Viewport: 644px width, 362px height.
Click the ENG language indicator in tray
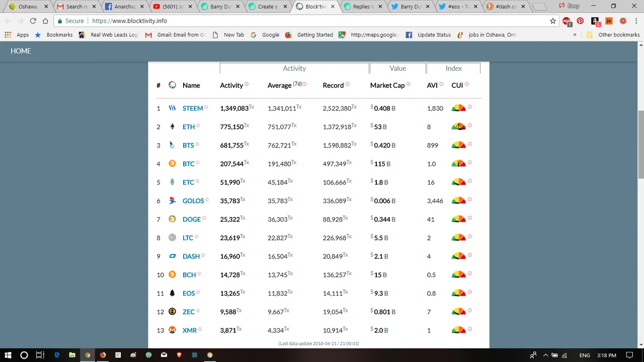coord(585,355)
